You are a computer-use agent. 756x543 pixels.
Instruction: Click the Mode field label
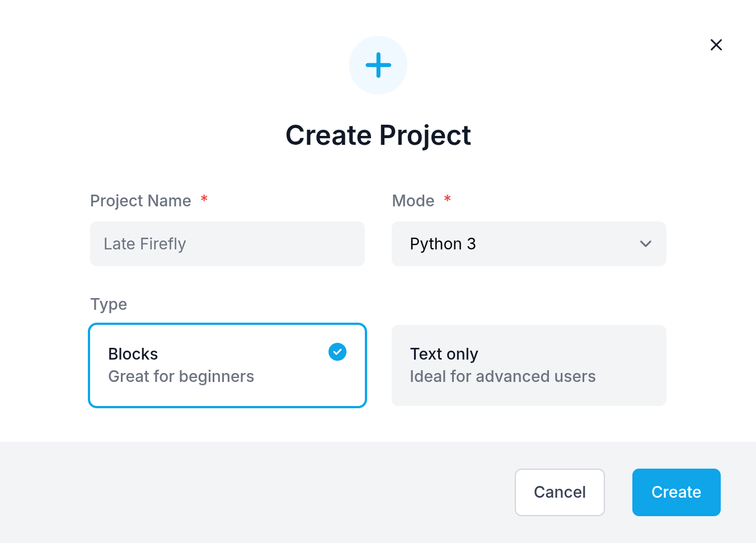coord(413,201)
